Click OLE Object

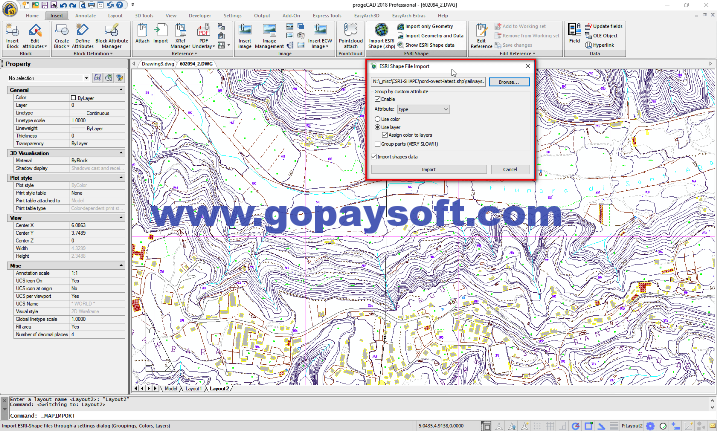click(x=601, y=35)
